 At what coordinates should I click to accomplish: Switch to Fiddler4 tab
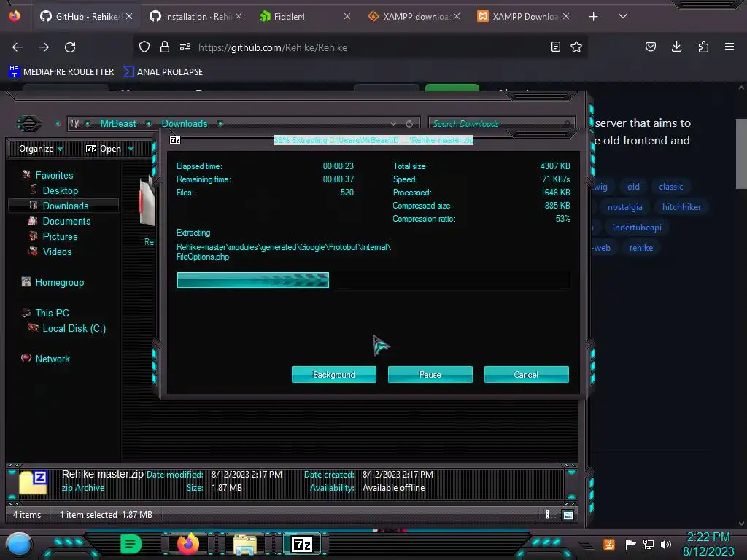pos(305,17)
